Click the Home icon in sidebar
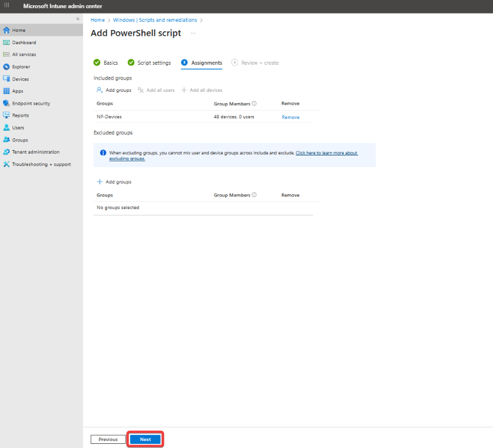493x448 pixels. click(6, 30)
